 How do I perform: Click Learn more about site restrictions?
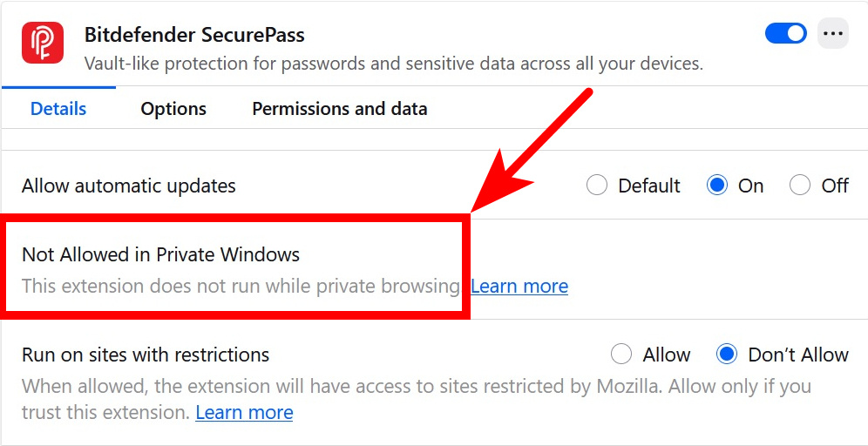244,412
